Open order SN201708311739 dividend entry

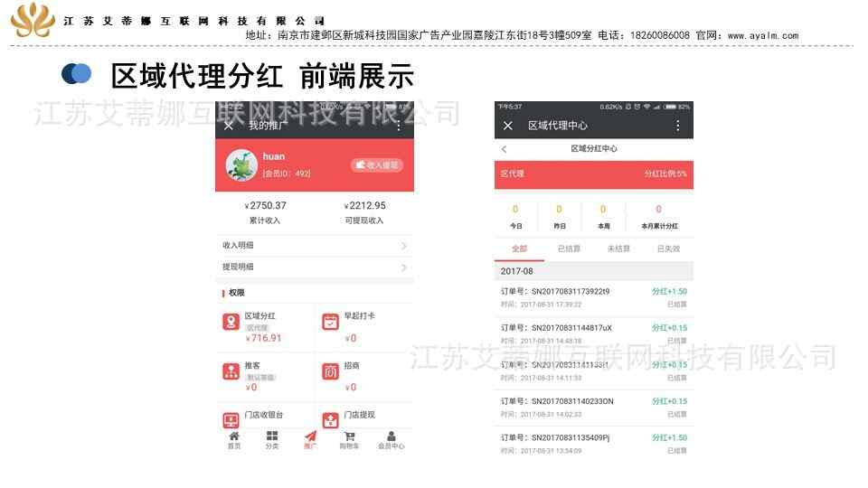pos(593,297)
